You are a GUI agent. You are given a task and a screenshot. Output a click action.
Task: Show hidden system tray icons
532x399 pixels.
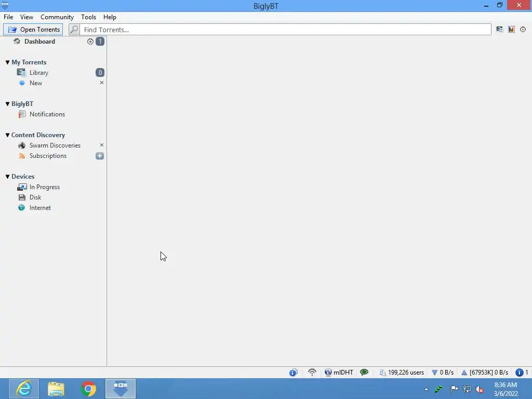point(426,389)
